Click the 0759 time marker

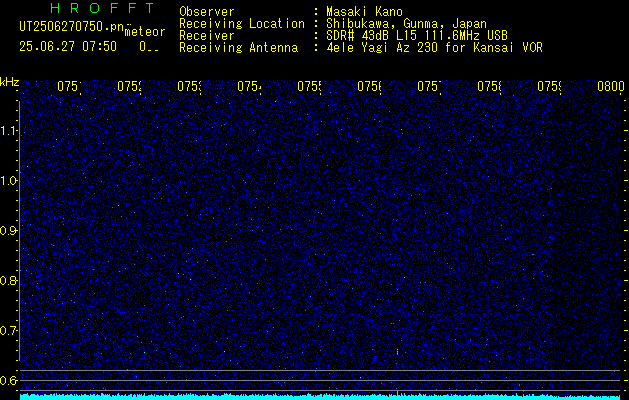(x=549, y=87)
